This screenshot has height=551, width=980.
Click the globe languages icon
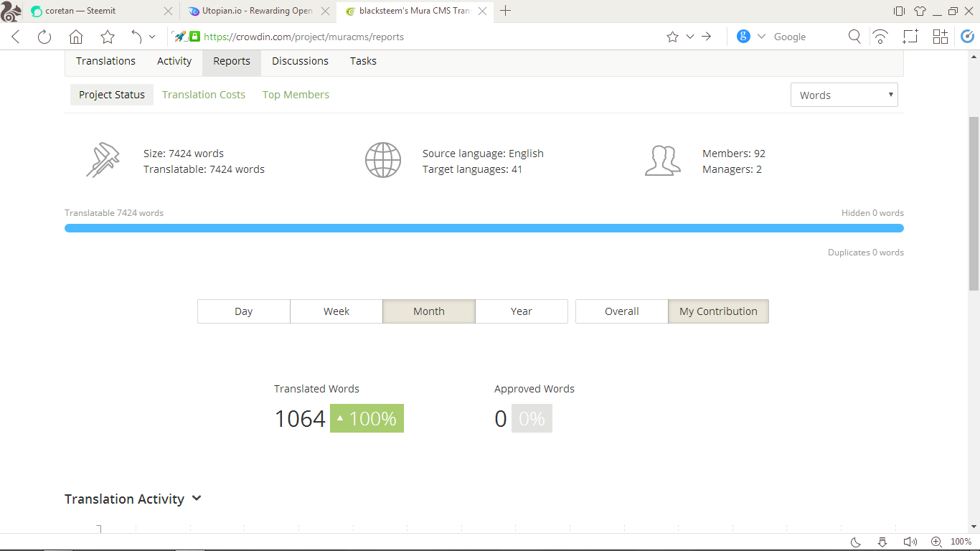[383, 160]
